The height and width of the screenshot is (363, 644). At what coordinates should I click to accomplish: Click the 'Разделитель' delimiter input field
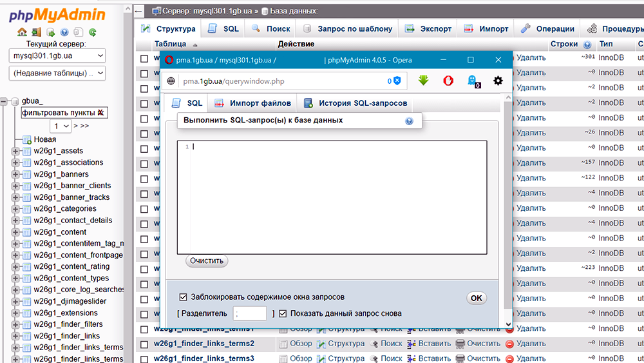click(x=250, y=313)
